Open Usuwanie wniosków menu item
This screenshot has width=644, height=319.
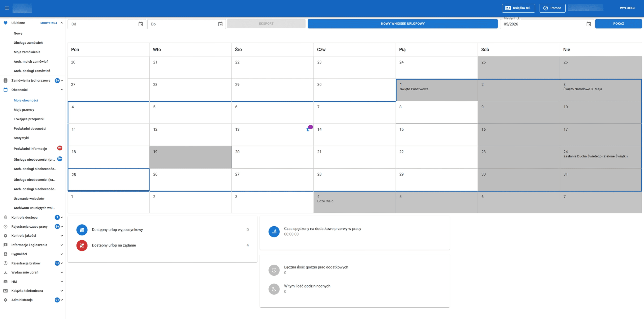29,199
